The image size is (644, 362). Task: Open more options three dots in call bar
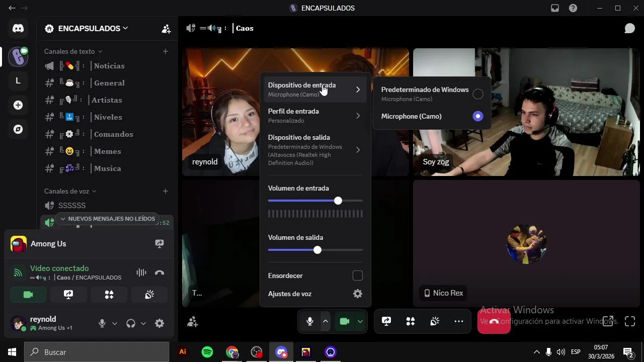click(459, 321)
